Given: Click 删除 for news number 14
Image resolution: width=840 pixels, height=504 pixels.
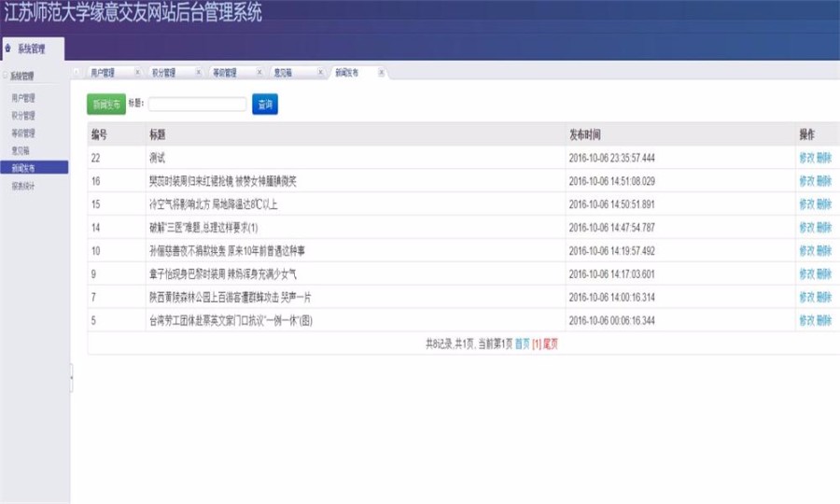Looking at the screenshot, I should (x=824, y=228).
